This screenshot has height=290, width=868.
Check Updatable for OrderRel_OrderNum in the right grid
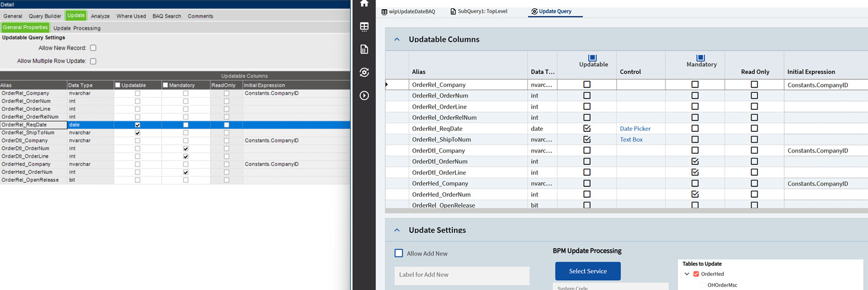tap(587, 95)
